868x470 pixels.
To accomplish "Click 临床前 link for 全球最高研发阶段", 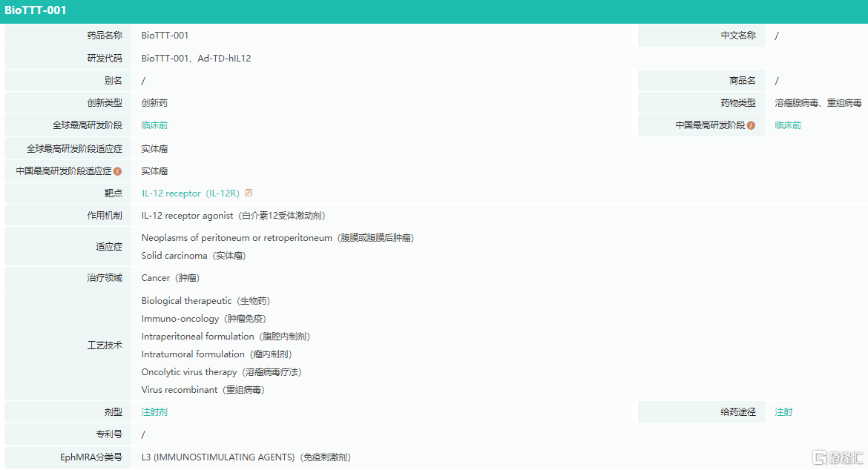I will [x=154, y=125].
